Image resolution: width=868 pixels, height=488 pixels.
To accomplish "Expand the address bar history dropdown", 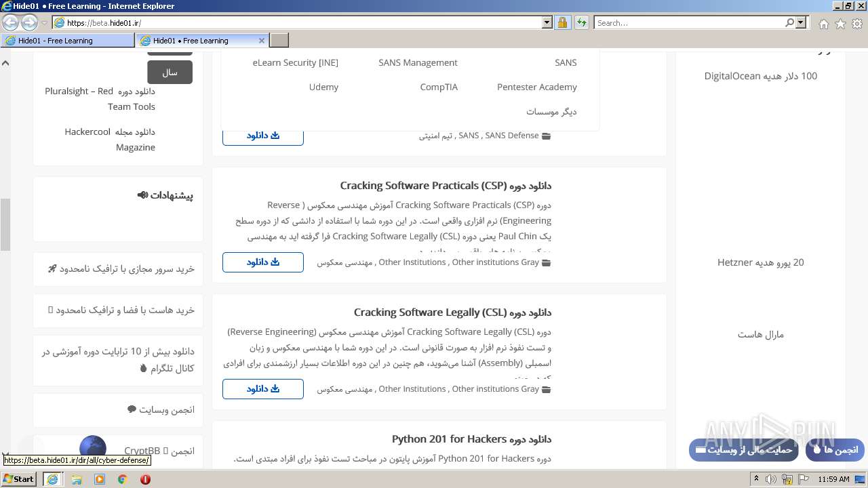I will (x=547, y=22).
